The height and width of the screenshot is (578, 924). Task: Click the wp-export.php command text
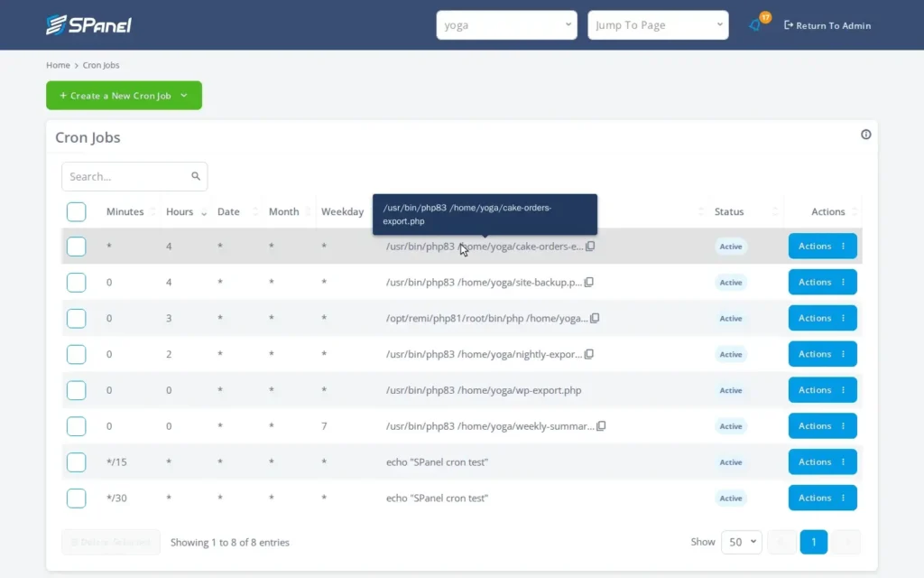tap(484, 390)
